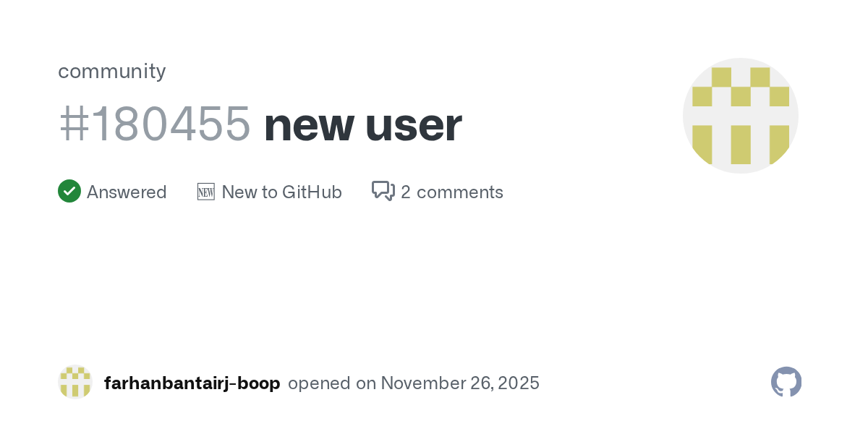
Task: Select the 'New to GitHub' category label
Action: pos(281,192)
